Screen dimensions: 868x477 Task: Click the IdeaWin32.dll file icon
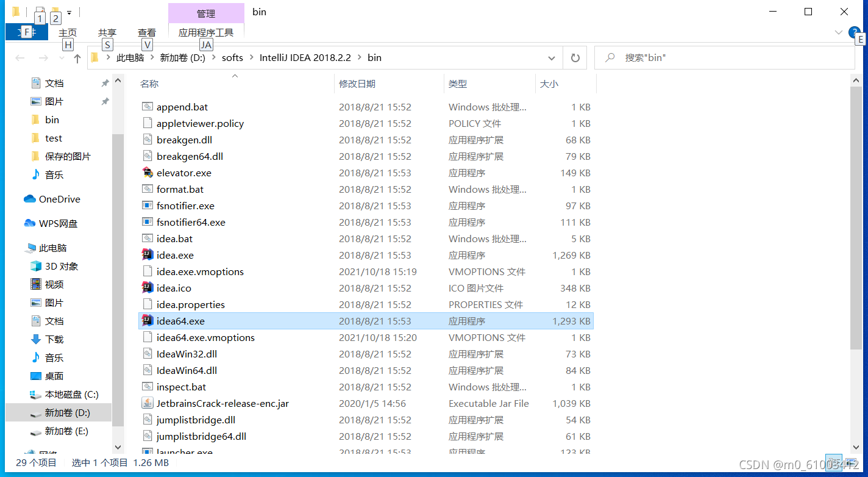pos(147,354)
